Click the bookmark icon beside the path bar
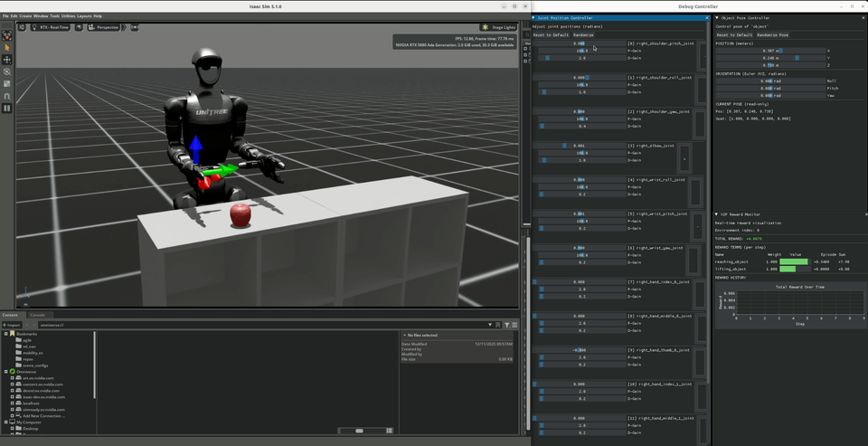 tap(497, 325)
